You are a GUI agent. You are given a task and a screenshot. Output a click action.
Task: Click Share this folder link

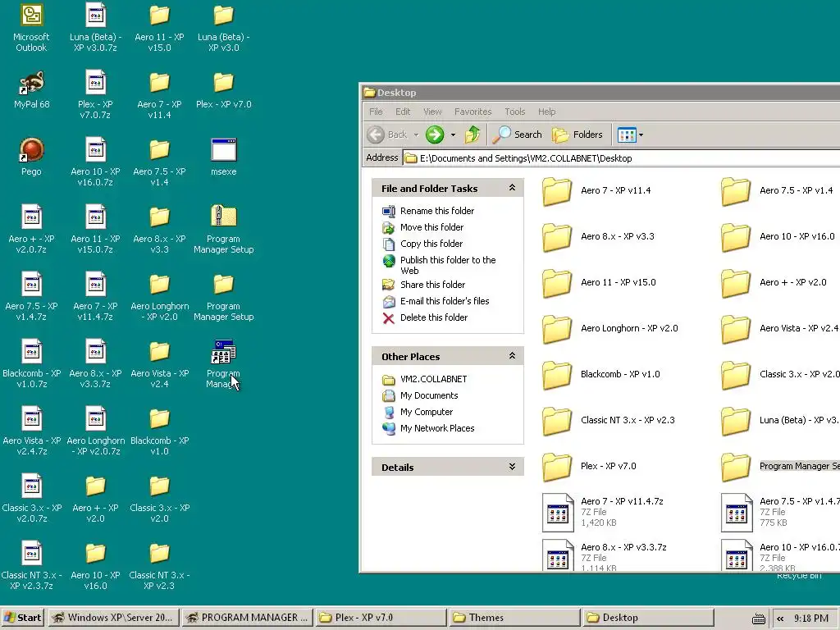tap(433, 285)
